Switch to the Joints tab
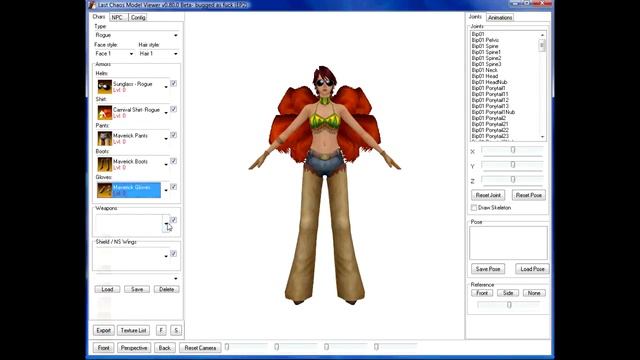The width and height of the screenshot is (640, 360). point(475,17)
